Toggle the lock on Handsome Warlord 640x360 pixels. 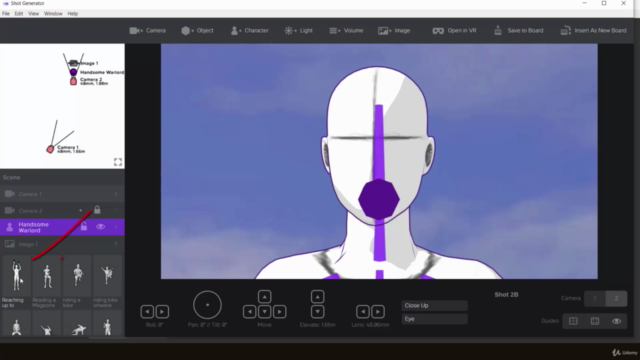point(84,227)
